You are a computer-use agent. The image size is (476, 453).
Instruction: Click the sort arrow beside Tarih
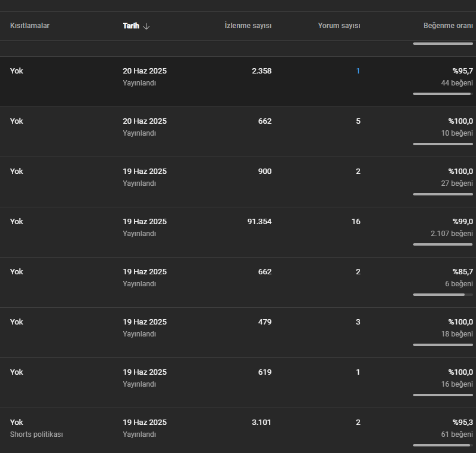(x=146, y=26)
